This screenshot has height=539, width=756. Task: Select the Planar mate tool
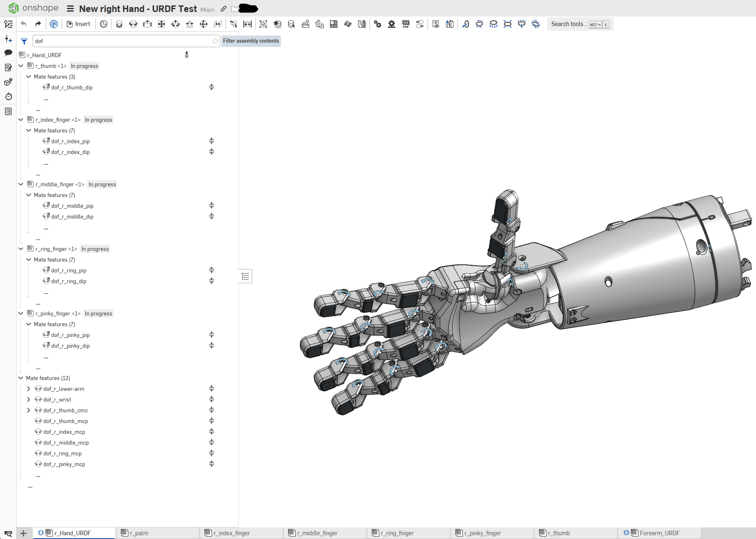click(x=161, y=24)
